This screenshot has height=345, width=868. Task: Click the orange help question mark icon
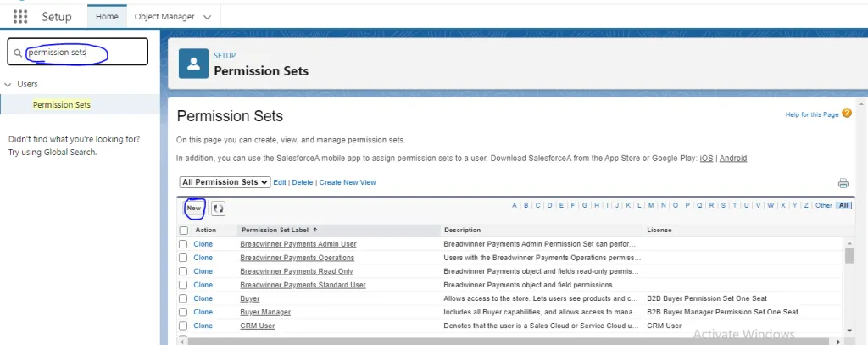point(847,114)
